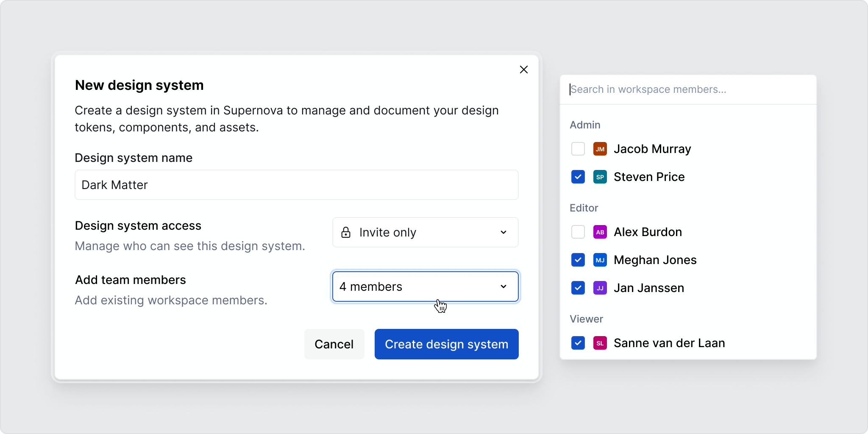Viewport: 868px width, 434px height.
Task: Click Jan Janssen's JJ avatar badge
Action: click(600, 288)
